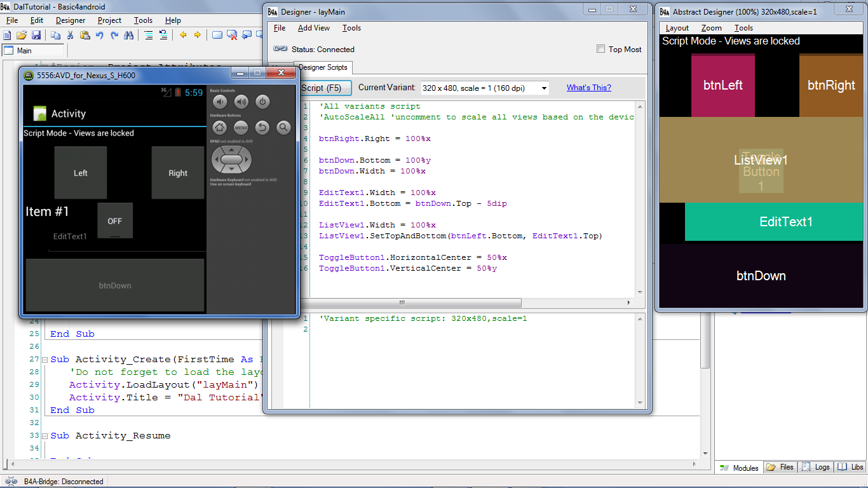Raise emulator volume with volume up button
868x488 pixels.
(x=241, y=102)
